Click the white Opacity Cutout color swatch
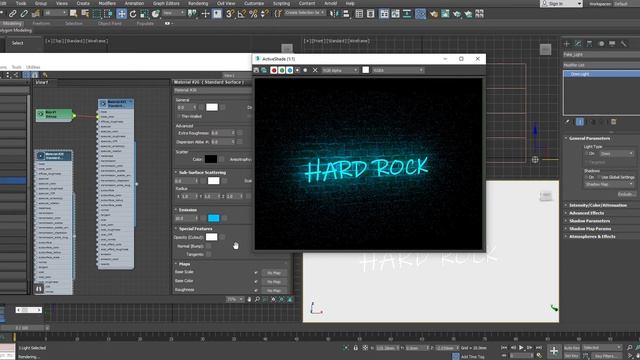640x360 pixels. click(211, 237)
